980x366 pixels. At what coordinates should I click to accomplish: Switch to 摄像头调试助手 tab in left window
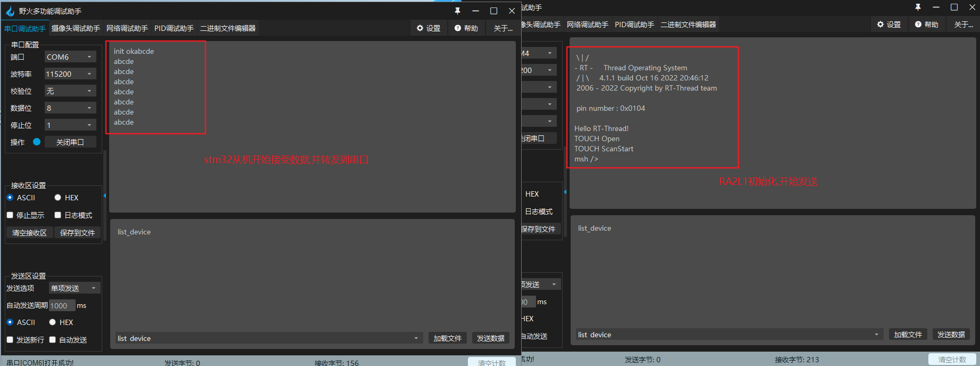(x=76, y=28)
